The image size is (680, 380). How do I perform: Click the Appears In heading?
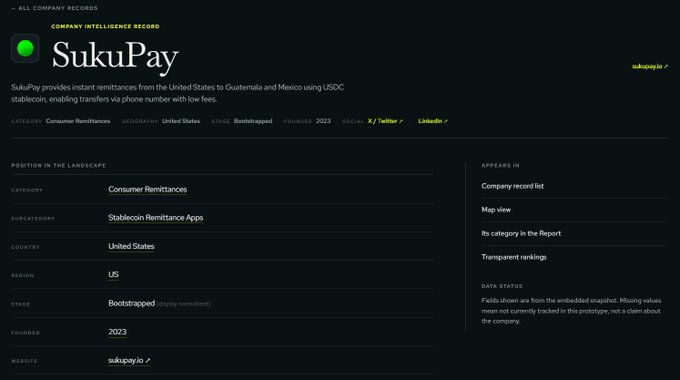pos(500,166)
